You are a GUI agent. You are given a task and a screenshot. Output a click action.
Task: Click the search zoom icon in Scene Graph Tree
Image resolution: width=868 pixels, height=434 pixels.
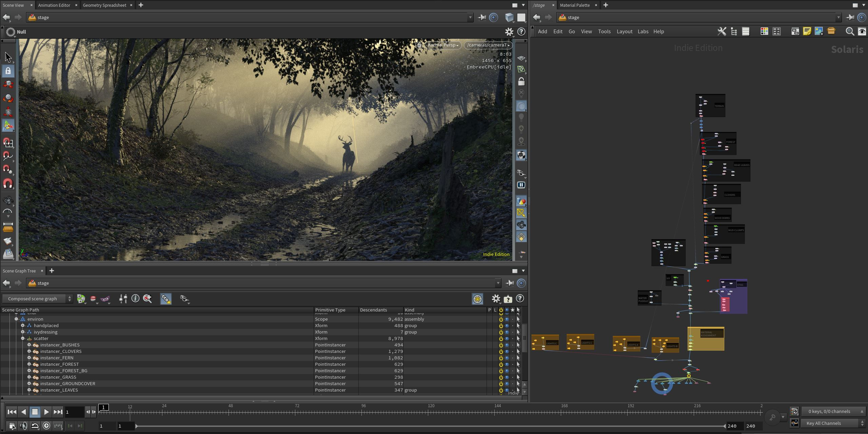coord(147,299)
